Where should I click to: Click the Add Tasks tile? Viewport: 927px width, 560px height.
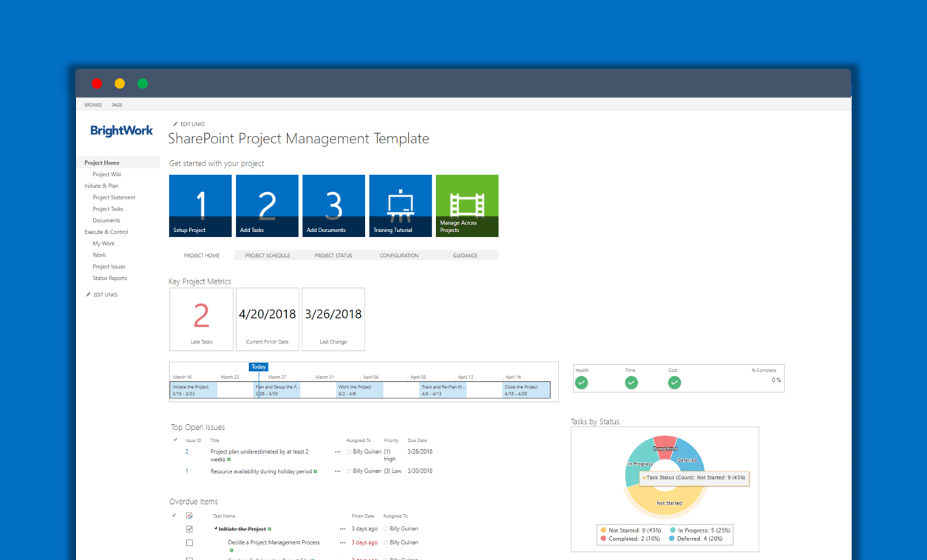click(x=266, y=205)
